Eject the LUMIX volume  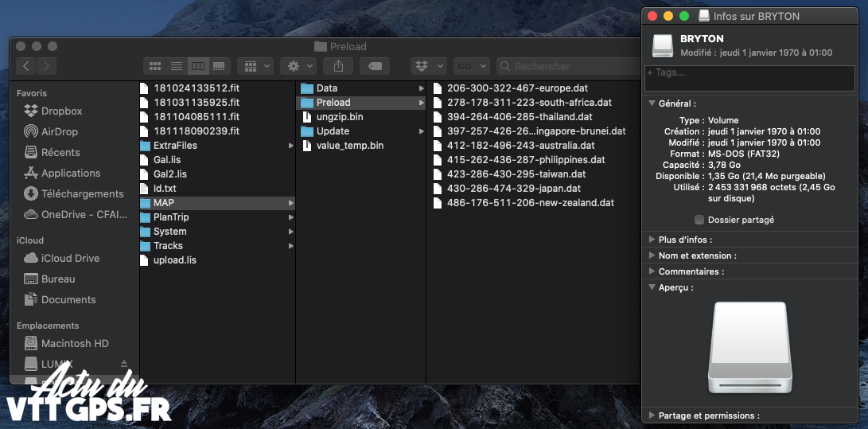coord(124,365)
